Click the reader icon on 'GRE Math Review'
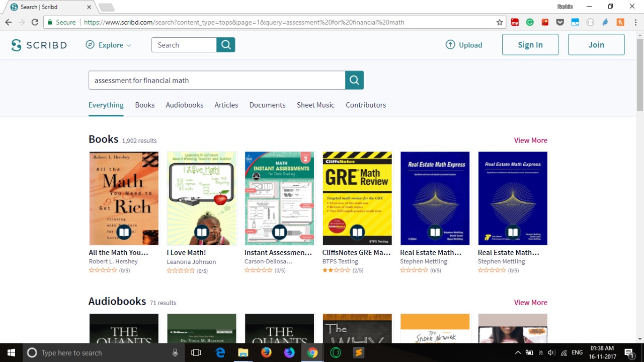The width and height of the screenshot is (644, 362). coord(357,232)
